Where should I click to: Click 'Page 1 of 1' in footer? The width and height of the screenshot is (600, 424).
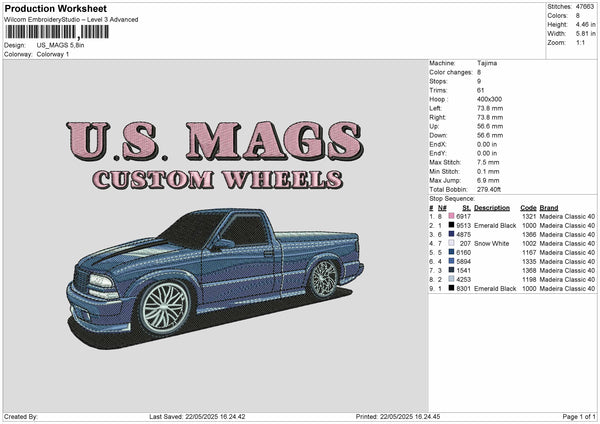pyautogui.click(x=579, y=416)
